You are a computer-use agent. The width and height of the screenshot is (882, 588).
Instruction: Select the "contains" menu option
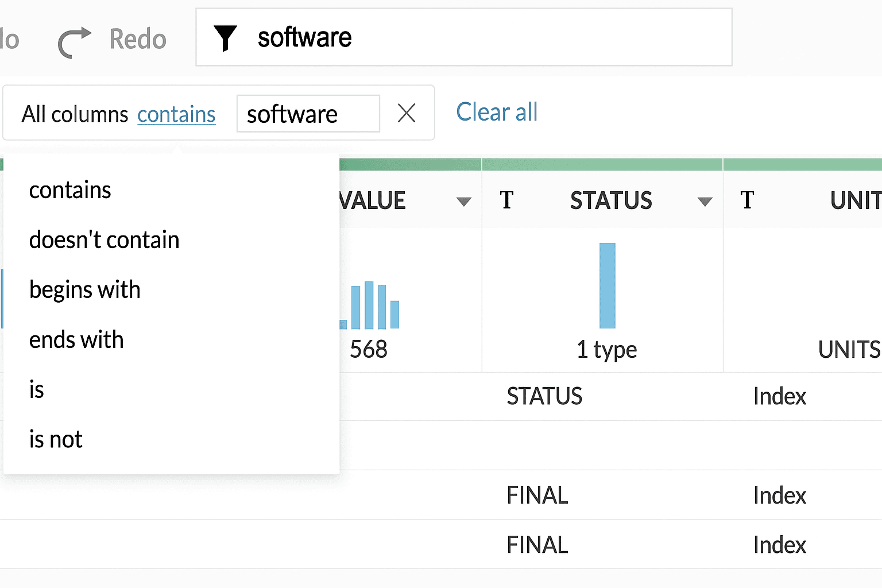(x=70, y=190)
